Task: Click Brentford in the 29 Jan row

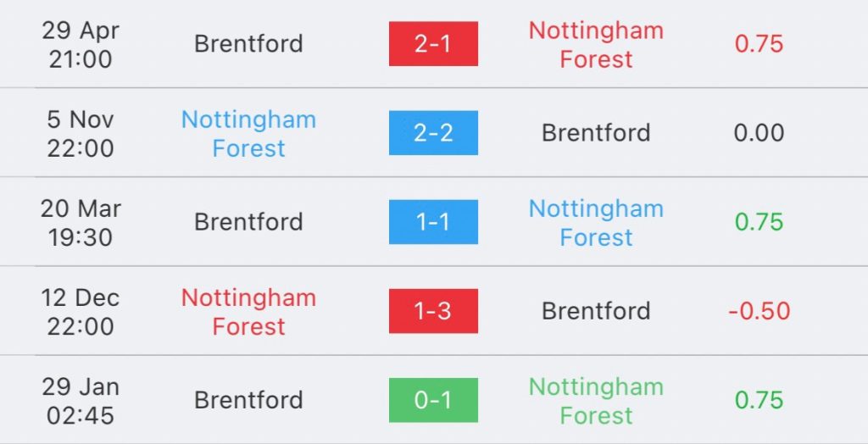Action: click(x=248, y=400)
